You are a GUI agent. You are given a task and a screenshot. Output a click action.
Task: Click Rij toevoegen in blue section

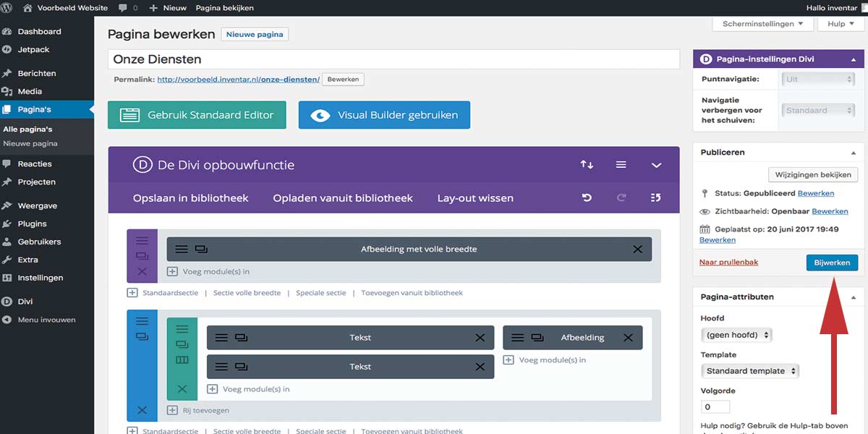tap(198, 410)
